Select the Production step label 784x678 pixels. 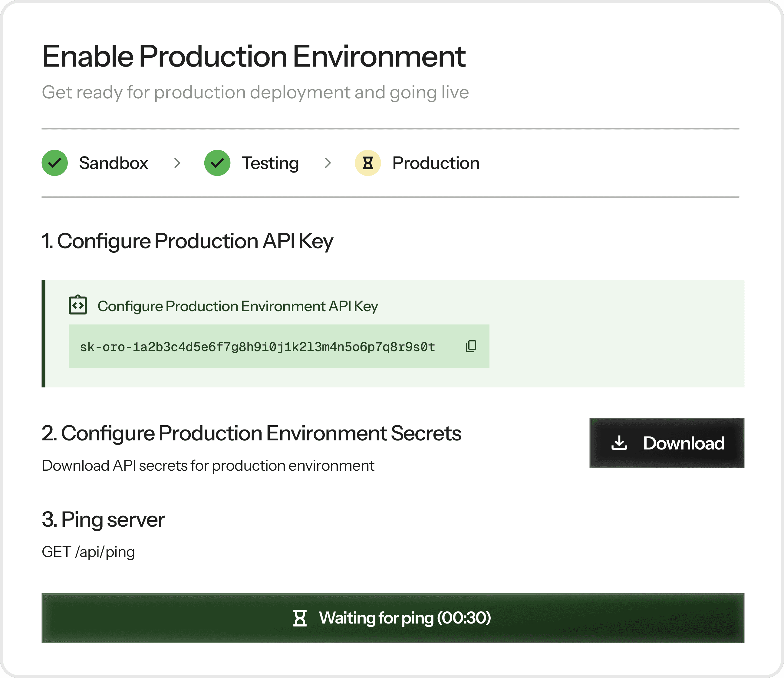tap(436, 163)
